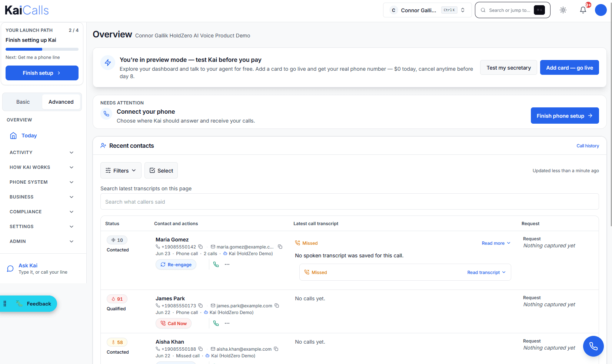Expand the Phone System section
This screenshot has height=364, width=612.
tap(41, 182)
